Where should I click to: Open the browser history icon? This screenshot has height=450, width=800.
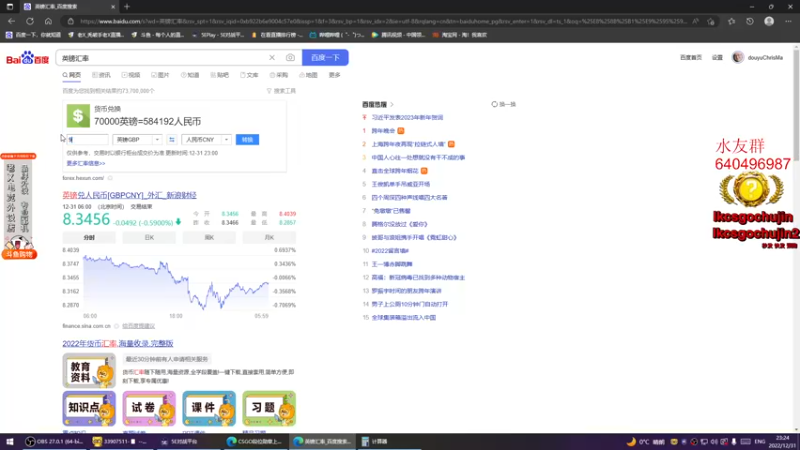coord(749,21)
